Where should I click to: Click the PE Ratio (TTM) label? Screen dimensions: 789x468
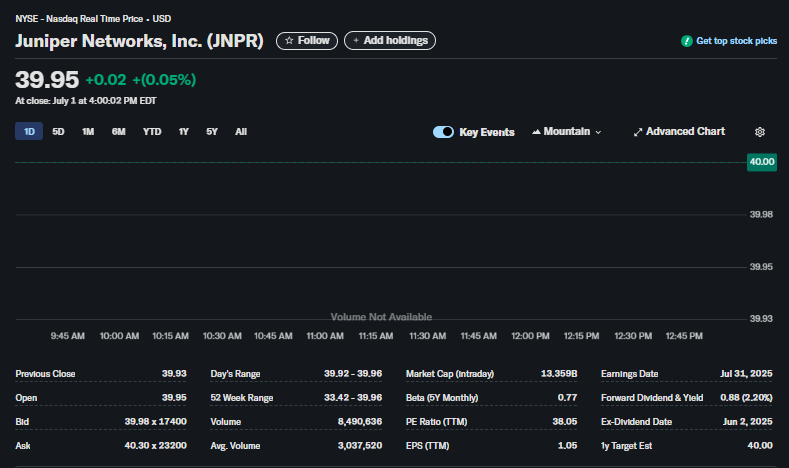(x=436, y=422)
